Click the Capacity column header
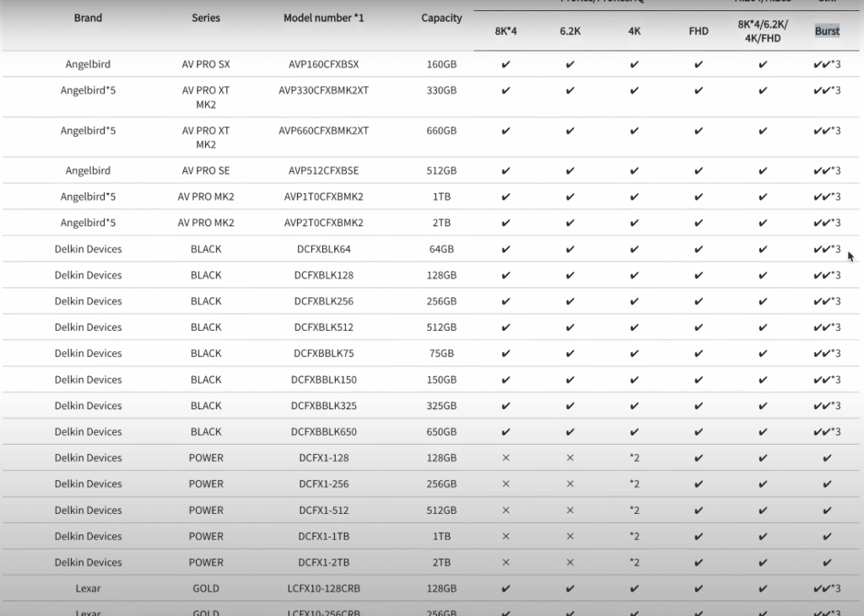Screen dimensions: 864x616 point(441,18)
